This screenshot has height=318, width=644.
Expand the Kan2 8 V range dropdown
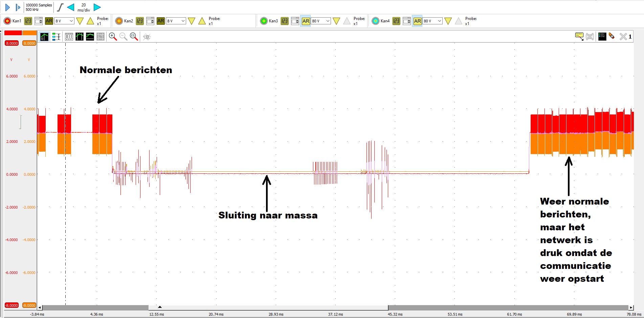pyautogui.click(x=183, y=21)
